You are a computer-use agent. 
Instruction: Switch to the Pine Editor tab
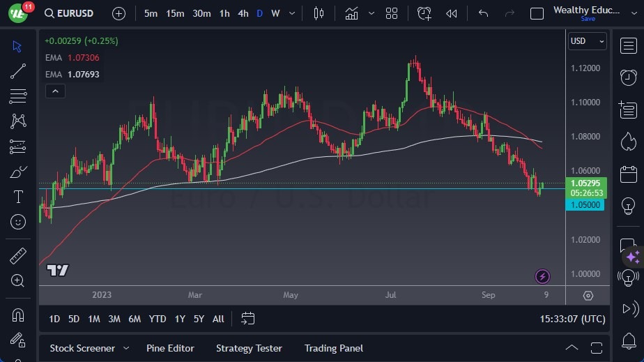point(170,348)
